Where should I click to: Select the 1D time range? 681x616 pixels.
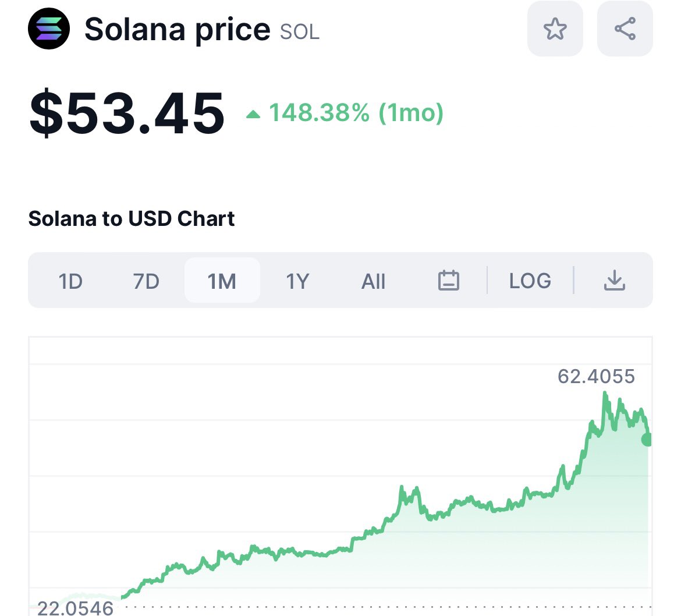[x=70, y=281]
